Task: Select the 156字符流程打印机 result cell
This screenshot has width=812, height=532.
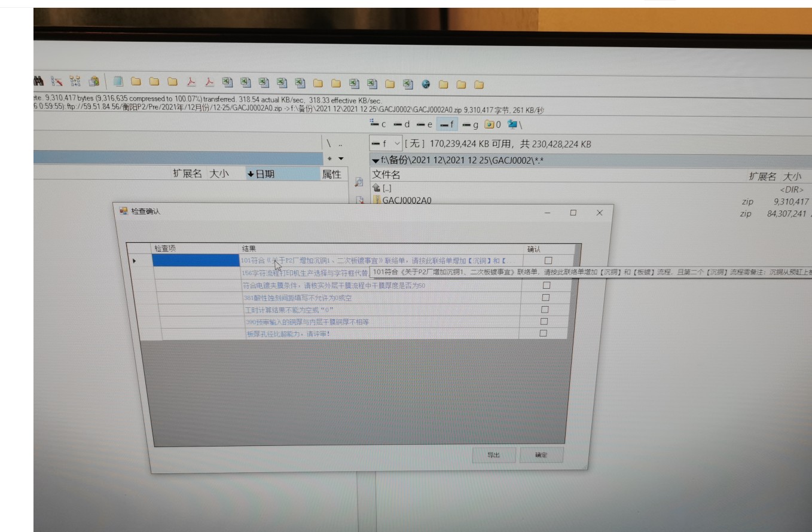Action: click(306, 273)
